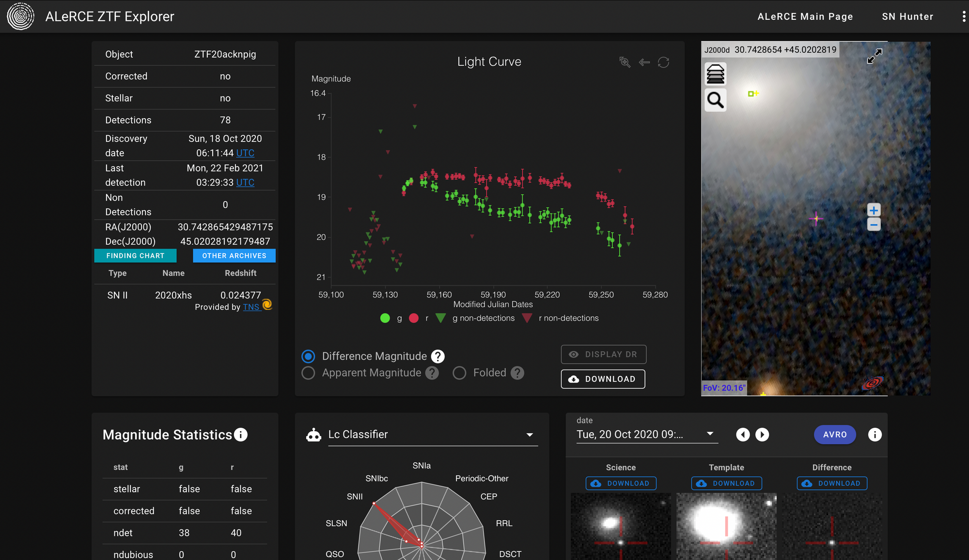Open SN Hunter from header
The width and height of the screenshot is (969, 560).
click(907, 16)
